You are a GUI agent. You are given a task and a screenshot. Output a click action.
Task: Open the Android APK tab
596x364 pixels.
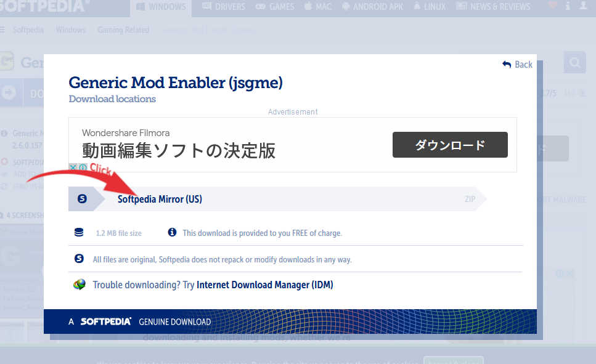click(372, 6)
